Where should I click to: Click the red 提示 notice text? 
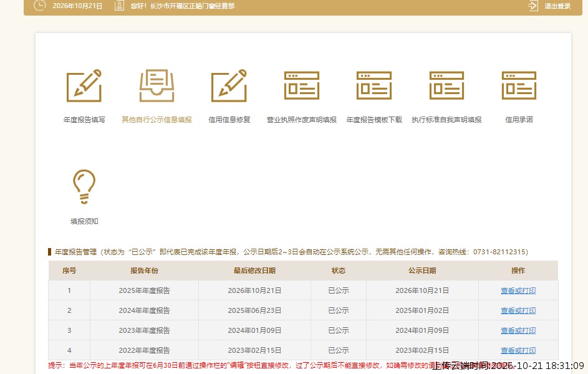pos(281,365)
